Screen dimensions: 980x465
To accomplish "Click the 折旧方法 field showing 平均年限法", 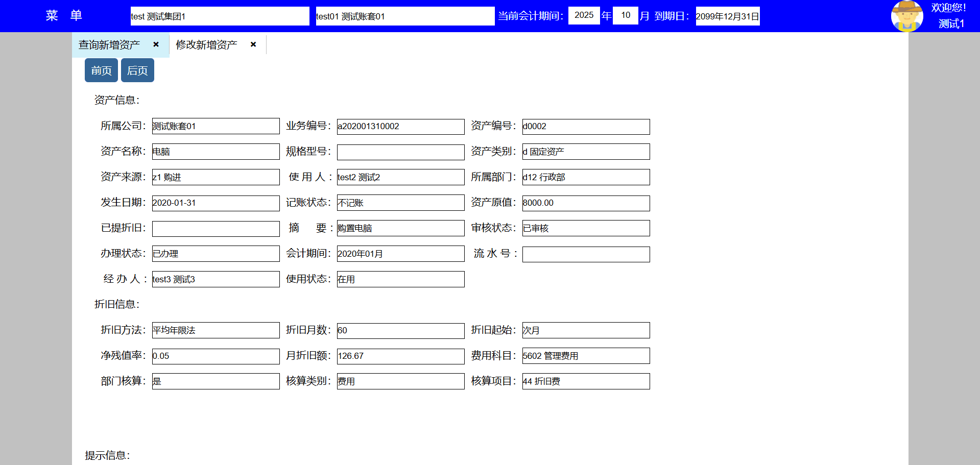I will [216, 330].
